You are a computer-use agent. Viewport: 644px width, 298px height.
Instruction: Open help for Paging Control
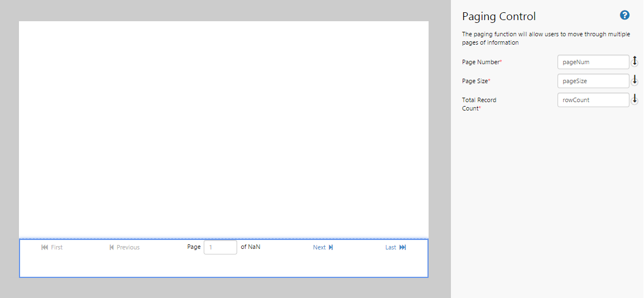[624, 15]
